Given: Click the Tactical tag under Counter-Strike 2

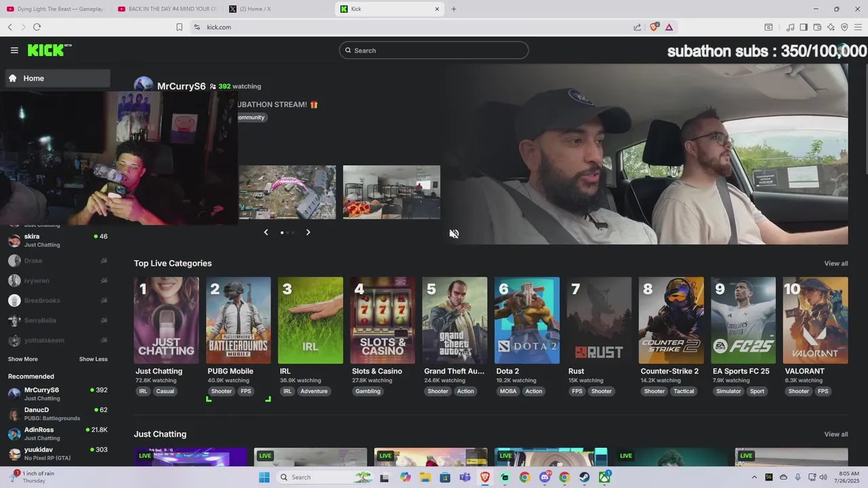Looking at the screenshot, I should pos(684,391).
